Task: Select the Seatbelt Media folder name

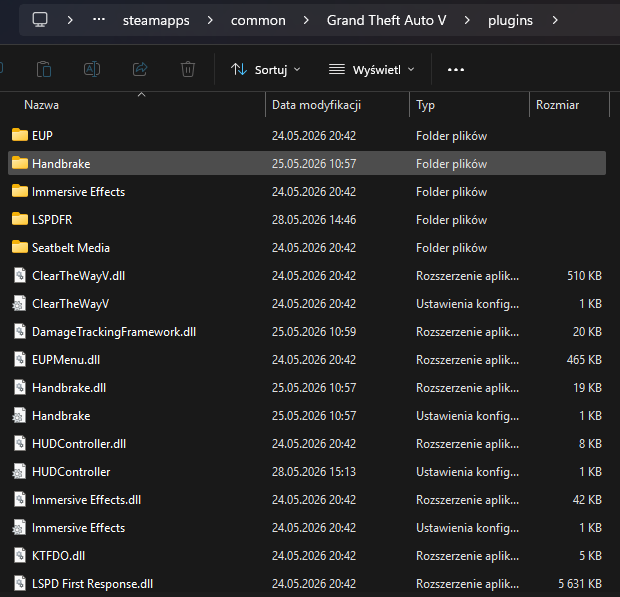Action: pos(71,248)
